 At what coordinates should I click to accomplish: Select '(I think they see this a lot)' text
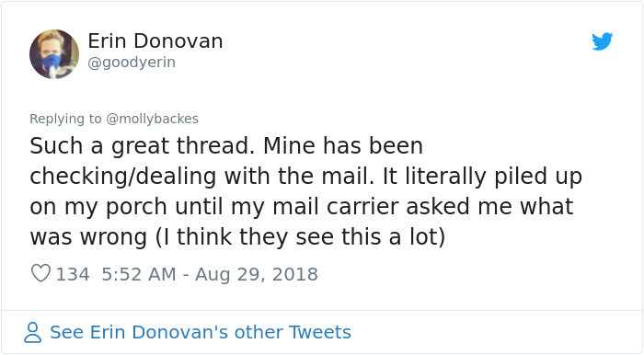click(x=301, y=237)
